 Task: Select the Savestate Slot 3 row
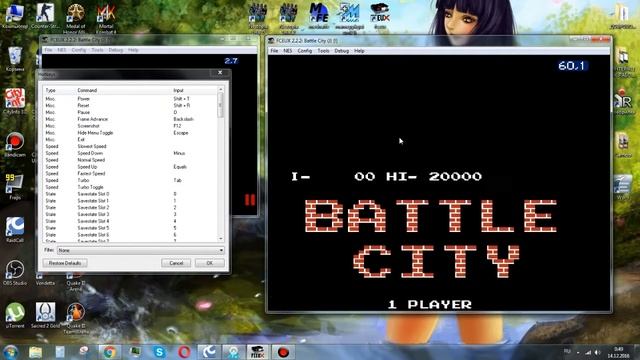pyautogui.click(x=130, y=214)
